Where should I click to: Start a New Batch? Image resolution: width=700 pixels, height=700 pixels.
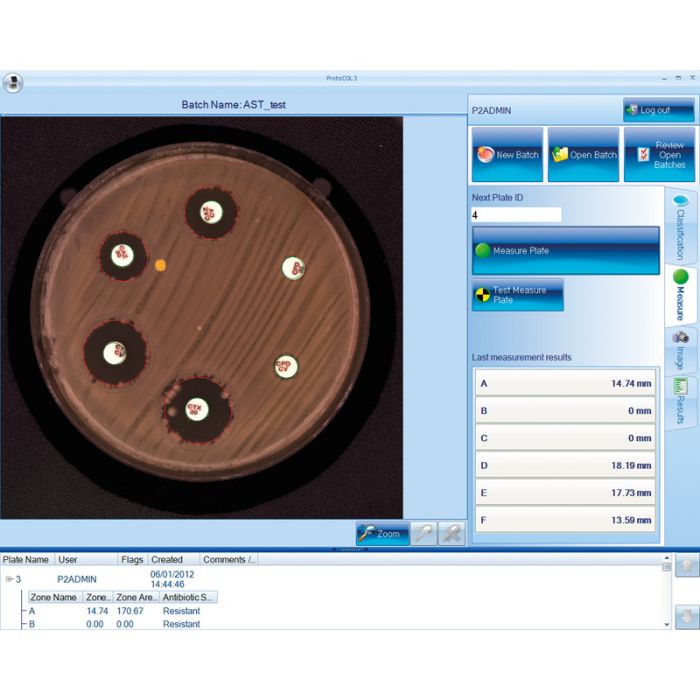[x=507, y=154]
